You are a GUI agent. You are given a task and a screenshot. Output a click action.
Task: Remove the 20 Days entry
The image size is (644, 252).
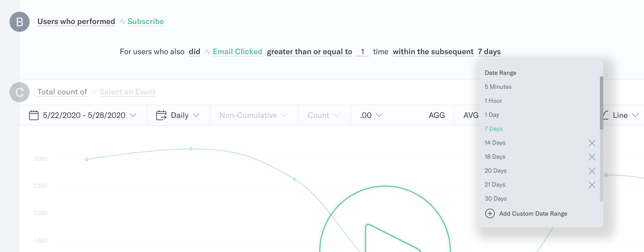[x=592, y=171]
